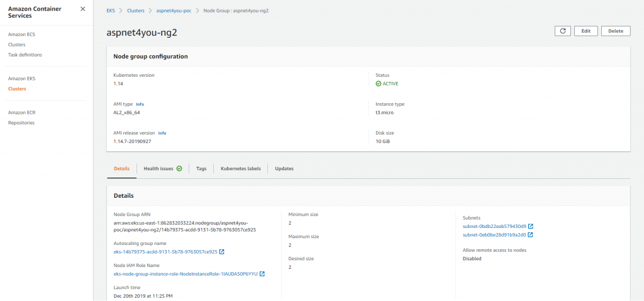This screenshot has height=301, width=644.
Task: Click remote access value Disabled
Action: (x=472, y=259)
